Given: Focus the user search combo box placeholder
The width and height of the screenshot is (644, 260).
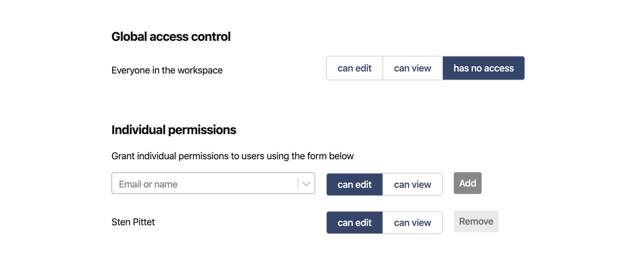Looking at the screenshot, I should pos(148,184).
